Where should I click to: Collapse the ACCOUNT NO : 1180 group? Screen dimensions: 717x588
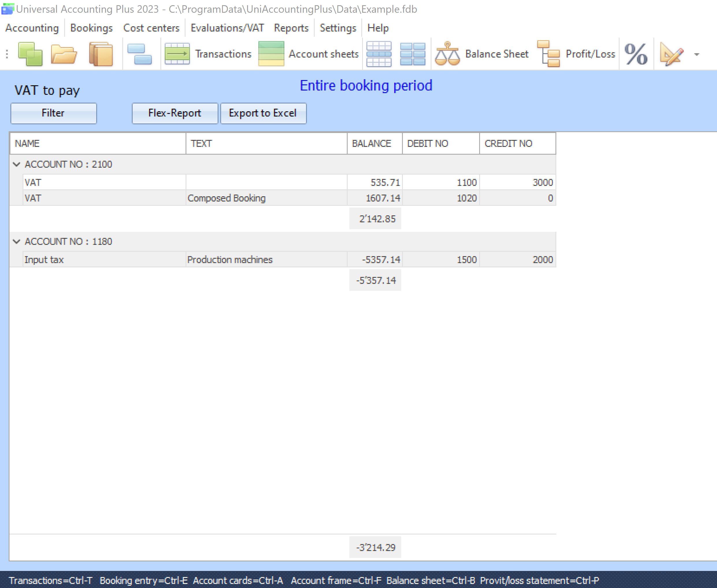coord(16,241)
